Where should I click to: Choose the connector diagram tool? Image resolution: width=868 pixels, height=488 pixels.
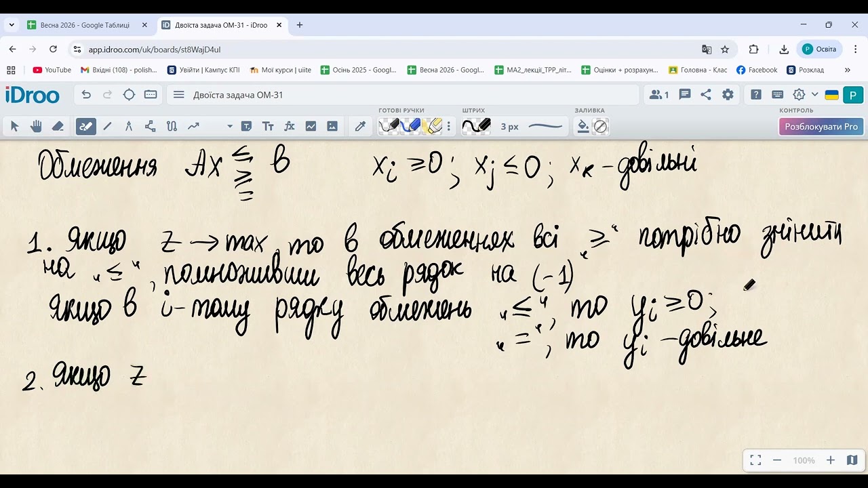[150, 126]
